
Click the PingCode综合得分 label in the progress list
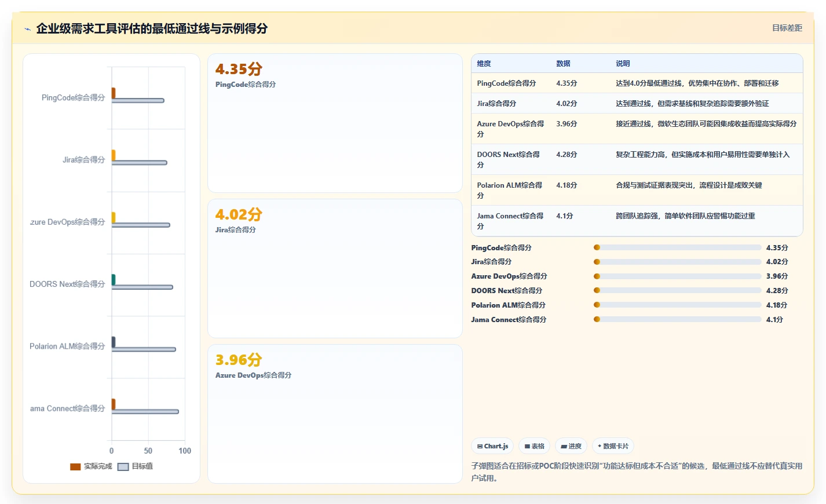click(x=502, y=248)
